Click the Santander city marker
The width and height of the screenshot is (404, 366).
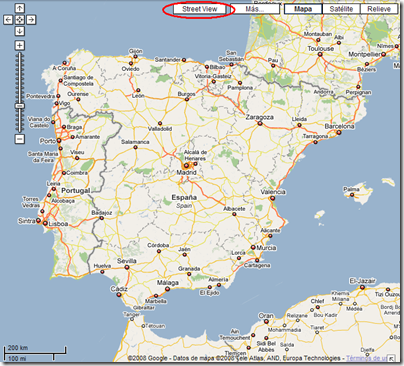click(x=184, y=60)
